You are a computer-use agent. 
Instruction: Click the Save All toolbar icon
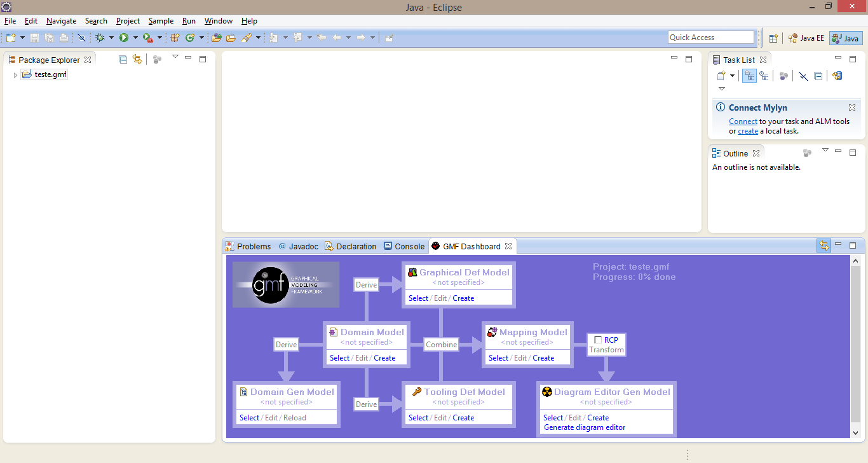49,38
